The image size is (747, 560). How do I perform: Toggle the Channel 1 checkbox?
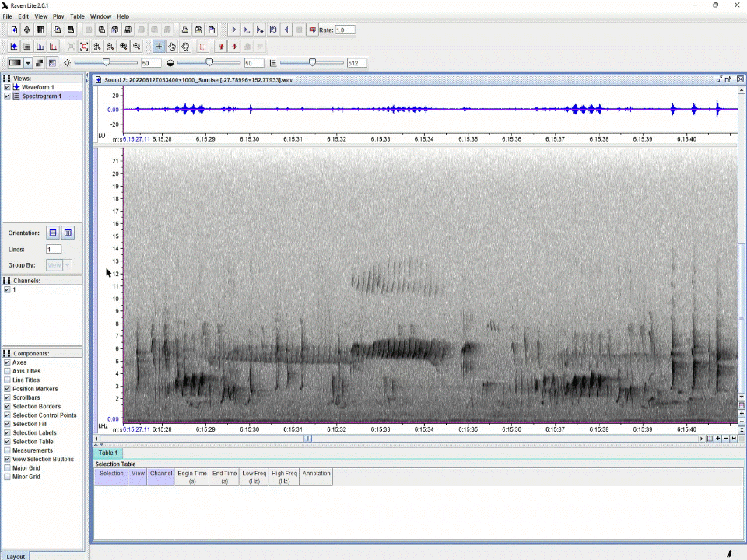tap(7, 289)
